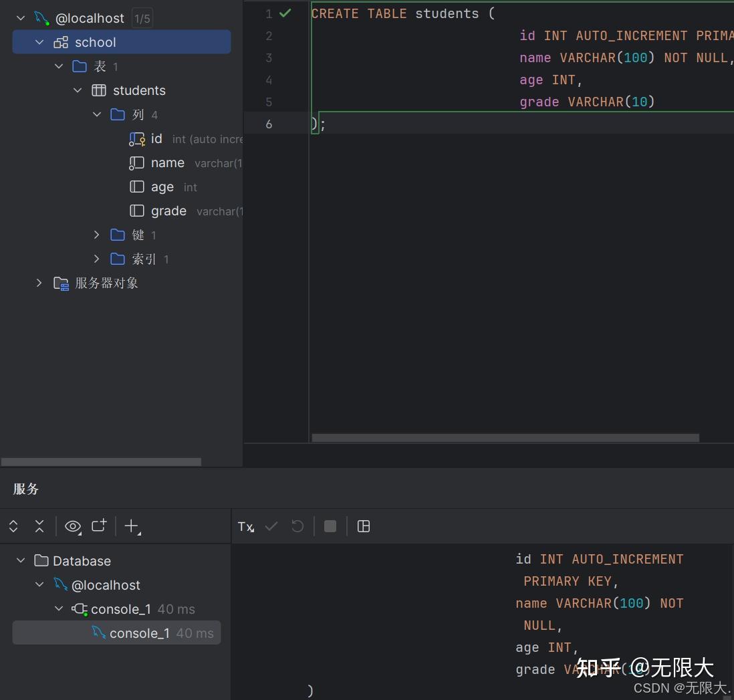This screenshot has width=734, height=700.
Task: Collapse the school schema node
Action: click(x=40, y=42)
